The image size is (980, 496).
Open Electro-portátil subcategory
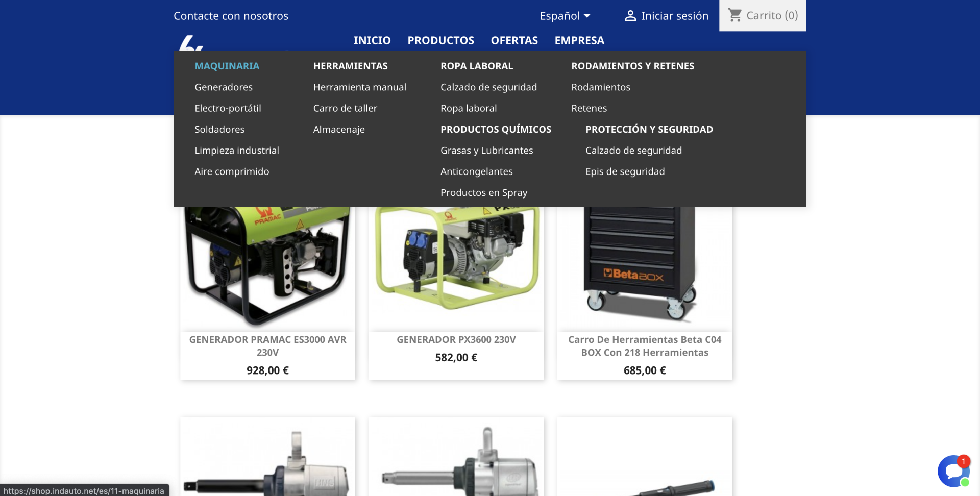coord(228,108)
